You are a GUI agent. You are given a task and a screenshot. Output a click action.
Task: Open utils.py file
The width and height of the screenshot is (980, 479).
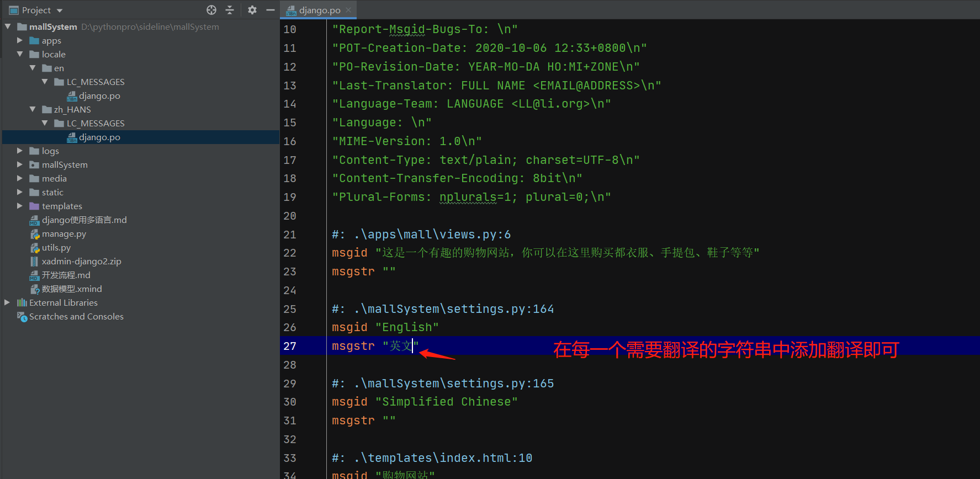pyautogui.click(x=56, y=247)
